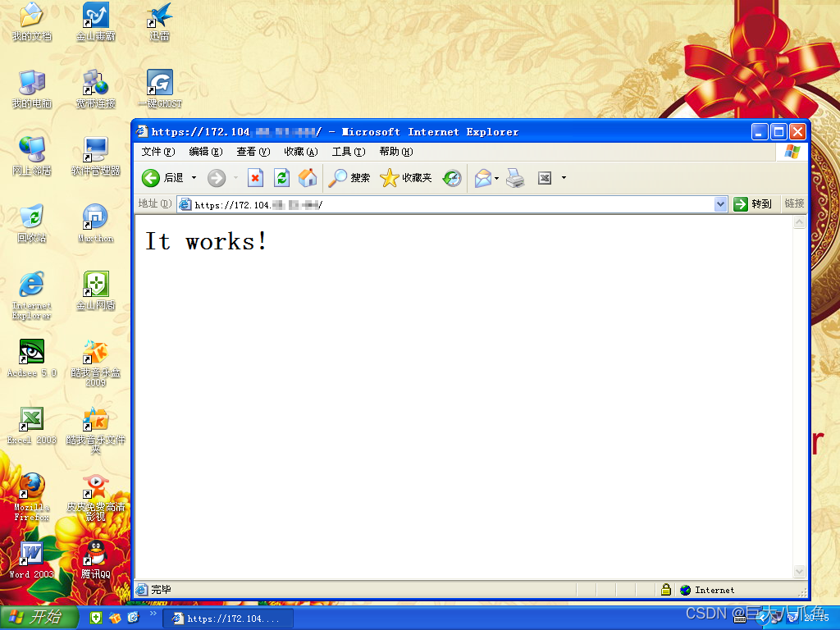Open the Back history dropdown arrow
Screen dimensions: 840x630
[x=194, y=178]
